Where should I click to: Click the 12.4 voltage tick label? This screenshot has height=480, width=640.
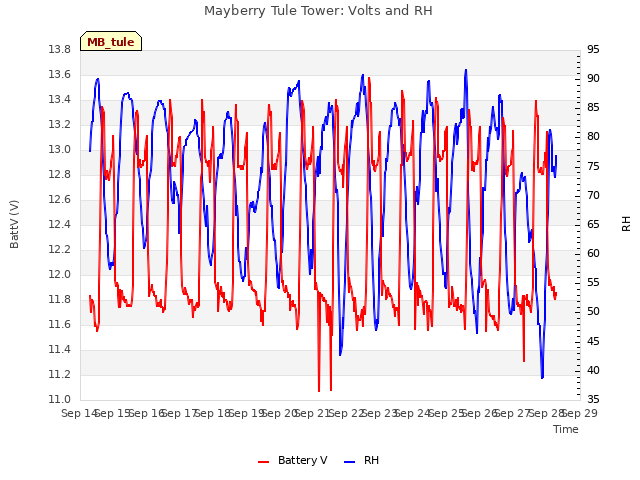[60, 224]
